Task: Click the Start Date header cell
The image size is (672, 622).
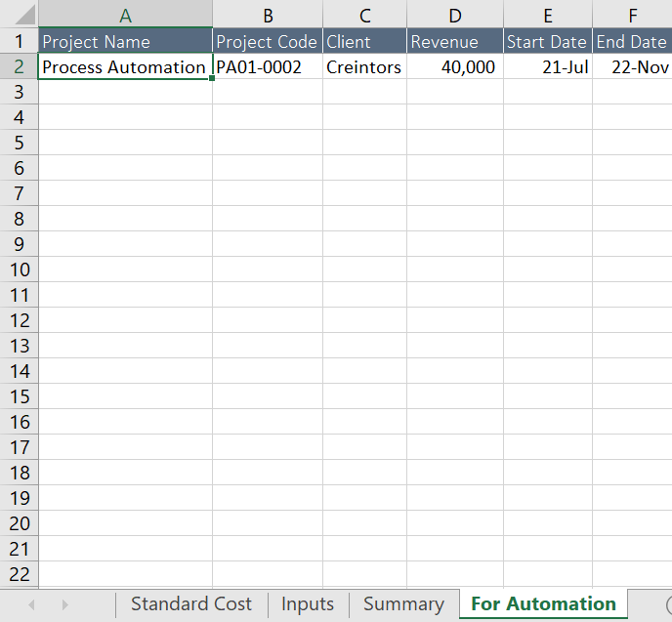Action: tap(548, 41)
